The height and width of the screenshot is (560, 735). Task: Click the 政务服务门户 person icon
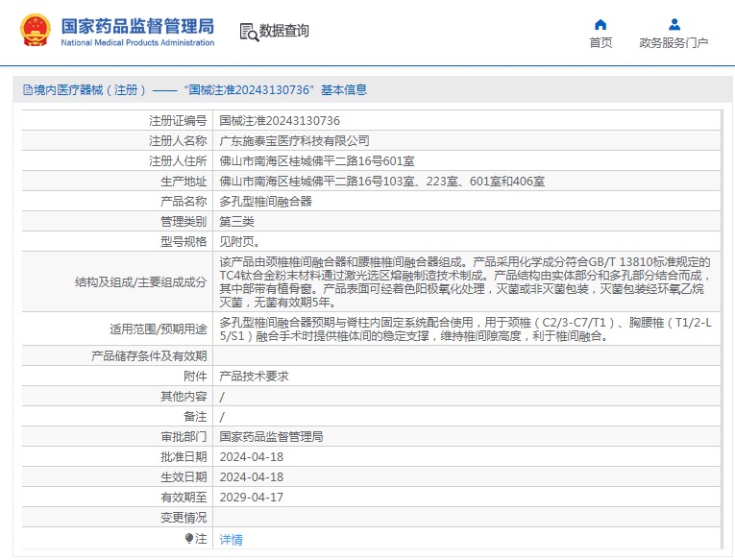(x=674, y=24)
